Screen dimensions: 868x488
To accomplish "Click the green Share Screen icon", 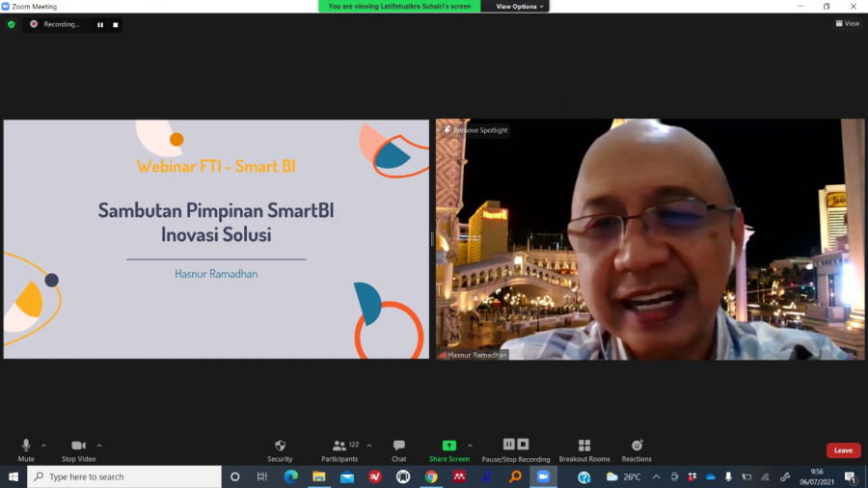I will [x=448, y=446].
